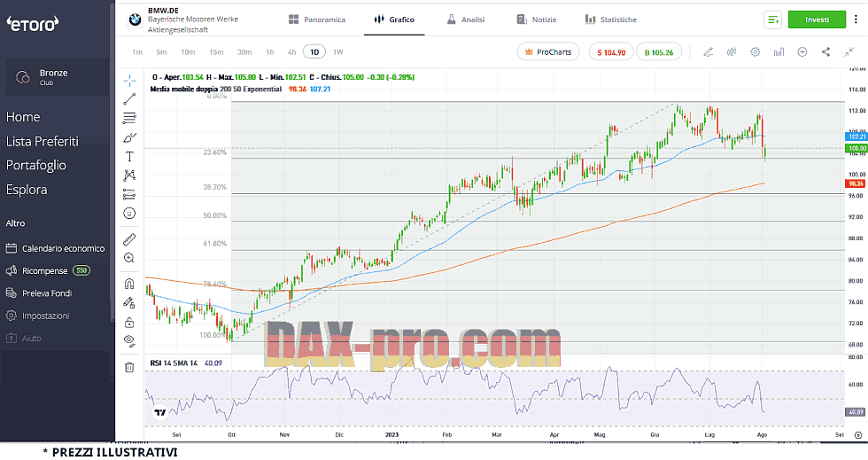Select the 30m timeframe

[244, 52]
